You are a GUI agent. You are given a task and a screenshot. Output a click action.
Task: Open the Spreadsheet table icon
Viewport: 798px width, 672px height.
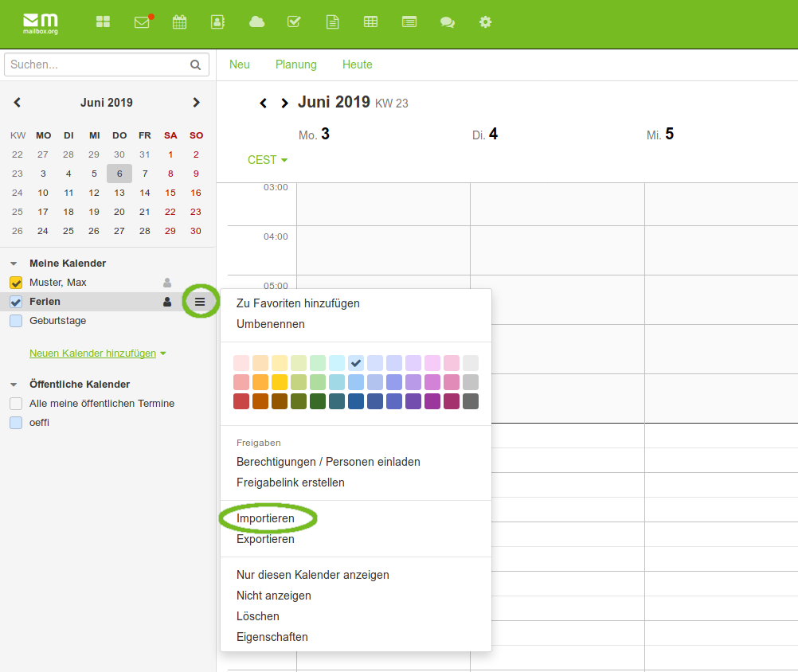(x=370, y=21)
